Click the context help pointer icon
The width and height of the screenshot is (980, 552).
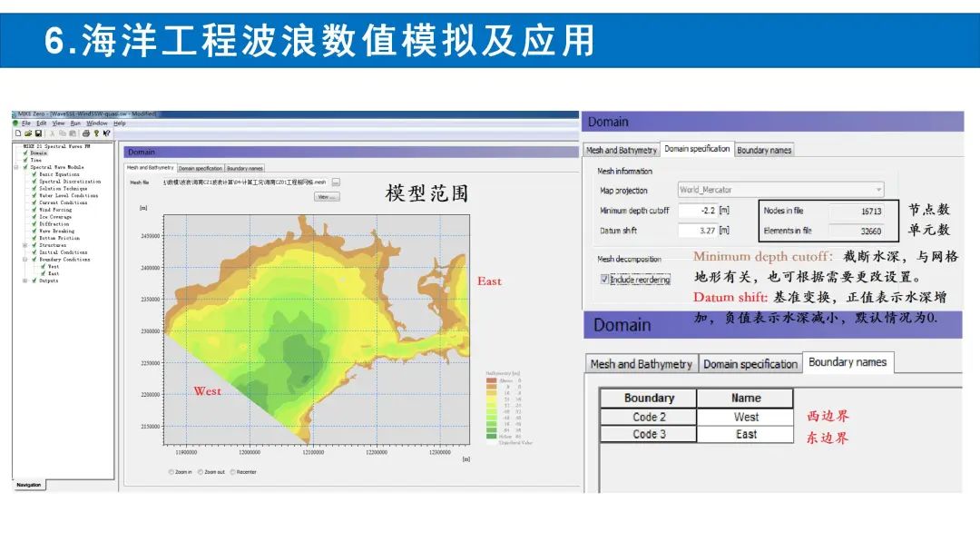tap(106, 133)
